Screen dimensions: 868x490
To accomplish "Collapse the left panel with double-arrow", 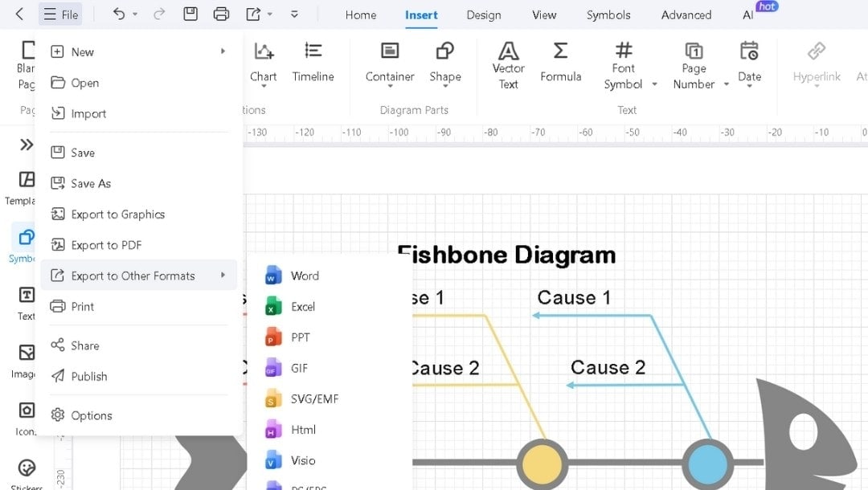I will point(27,145).
